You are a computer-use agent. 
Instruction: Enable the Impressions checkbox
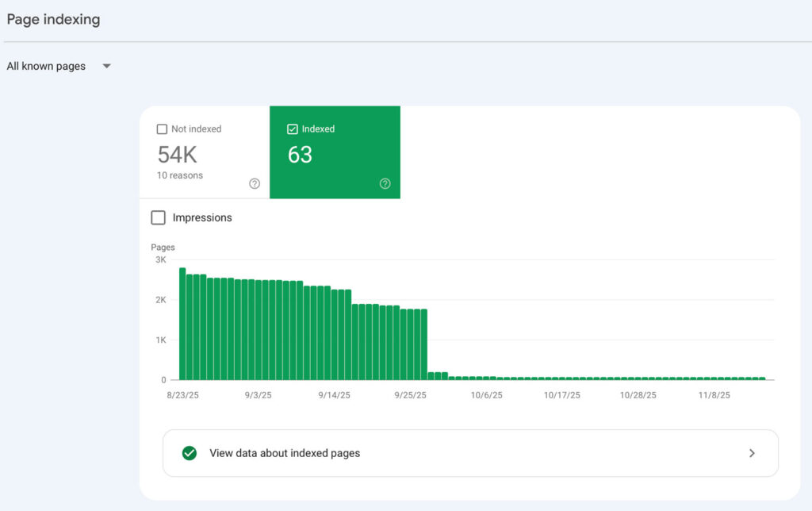[159, 217]
